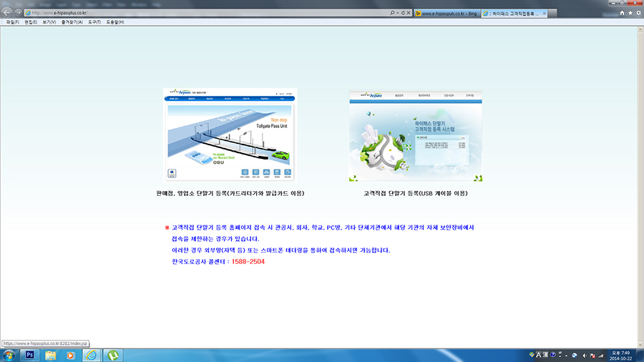Open the IE Tools gear icon
The image size is (644, 362).
click(637, 13)
